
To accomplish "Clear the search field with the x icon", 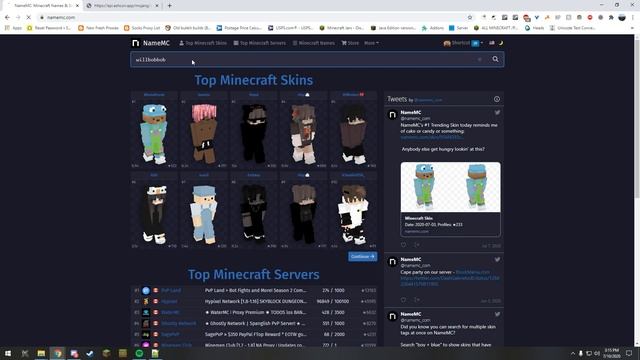I will tap(480, 60).
